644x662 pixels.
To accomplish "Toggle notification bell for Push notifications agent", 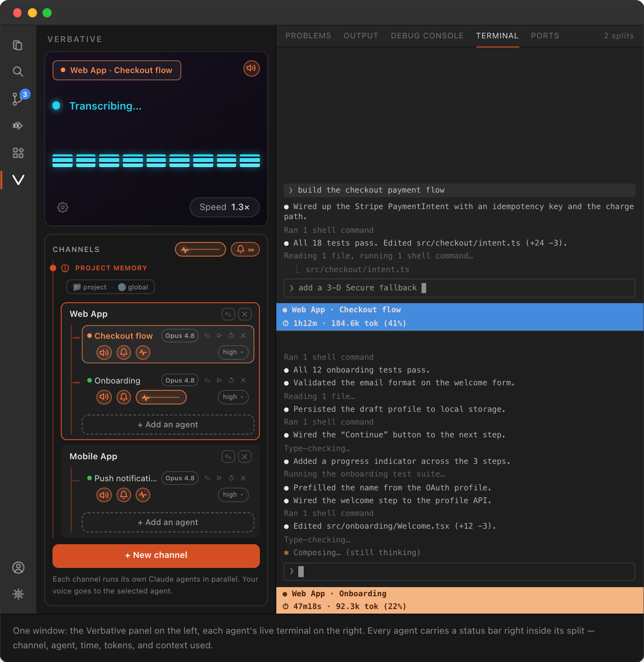I will pos(124,495).
